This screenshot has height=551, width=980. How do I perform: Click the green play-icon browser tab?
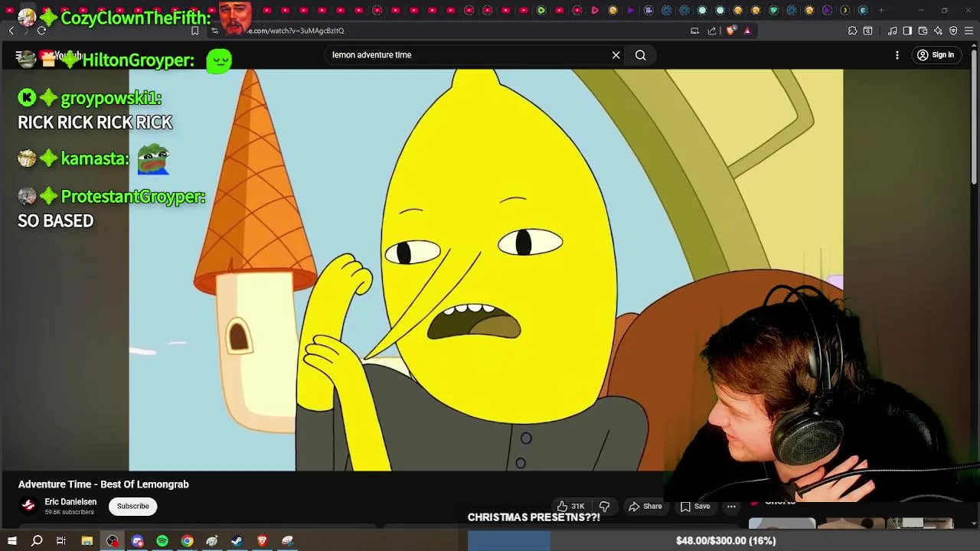click(541, 10)
